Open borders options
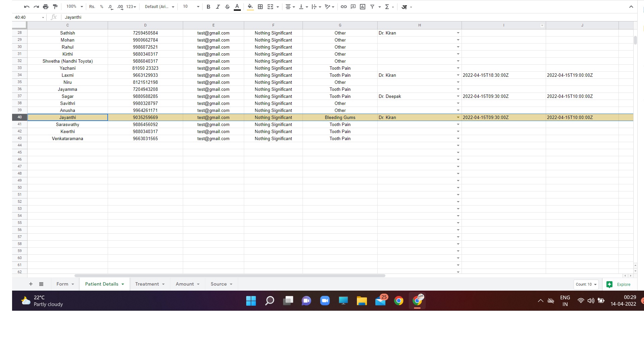644x362 pixels. (260, 7)
